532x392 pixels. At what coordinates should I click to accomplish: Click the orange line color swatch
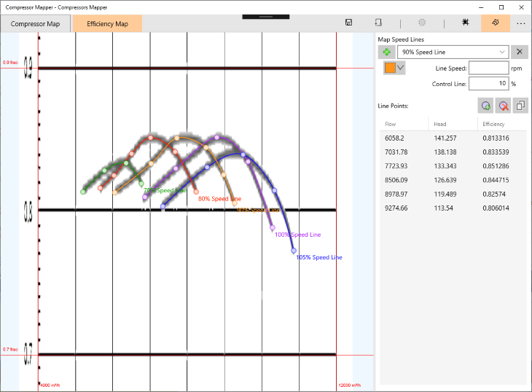tap(390, 68)
